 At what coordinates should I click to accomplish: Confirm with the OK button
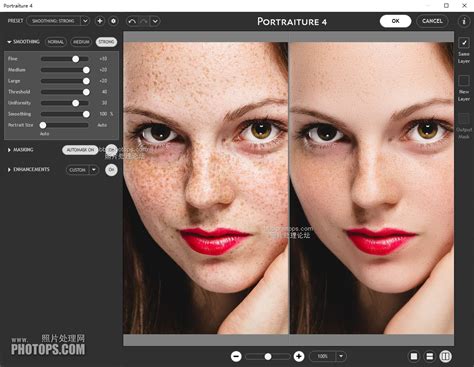pos(395,21)
